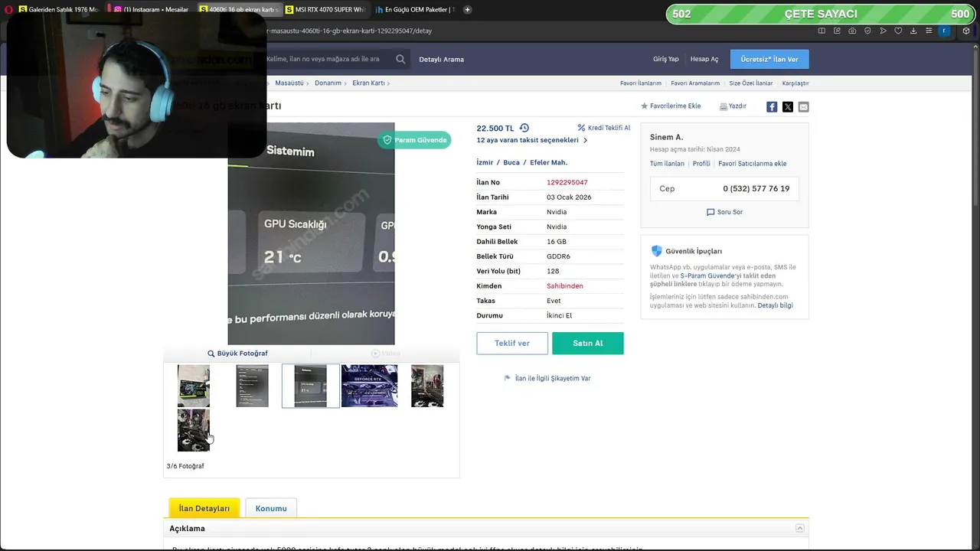
Task: Select the İlan Detayları tab
Action: pos(204,508)
